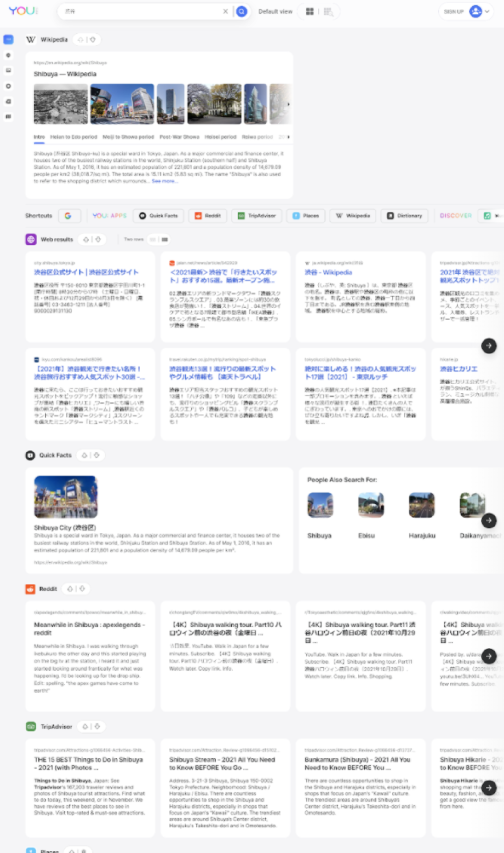The height and width of the screenshot is (853, 504).
Task: Click See more in Wikipedia summary
Action: pos(164,181)
